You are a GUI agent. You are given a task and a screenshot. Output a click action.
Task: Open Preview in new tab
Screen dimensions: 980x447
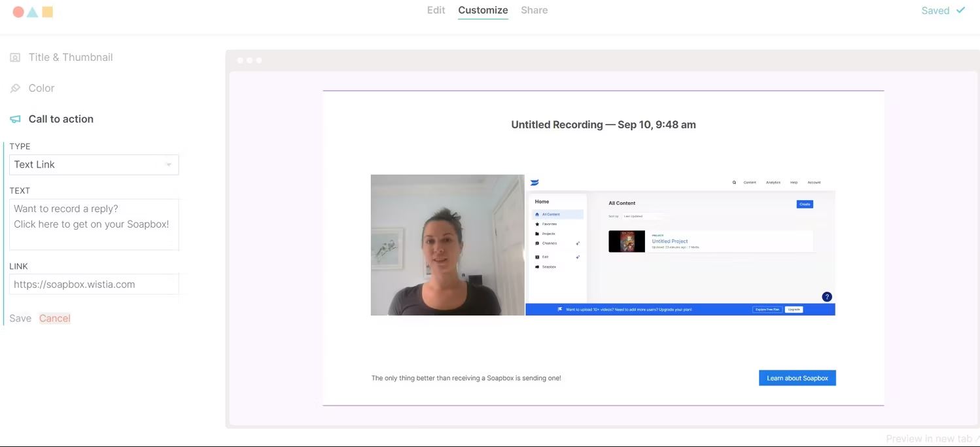932,438
